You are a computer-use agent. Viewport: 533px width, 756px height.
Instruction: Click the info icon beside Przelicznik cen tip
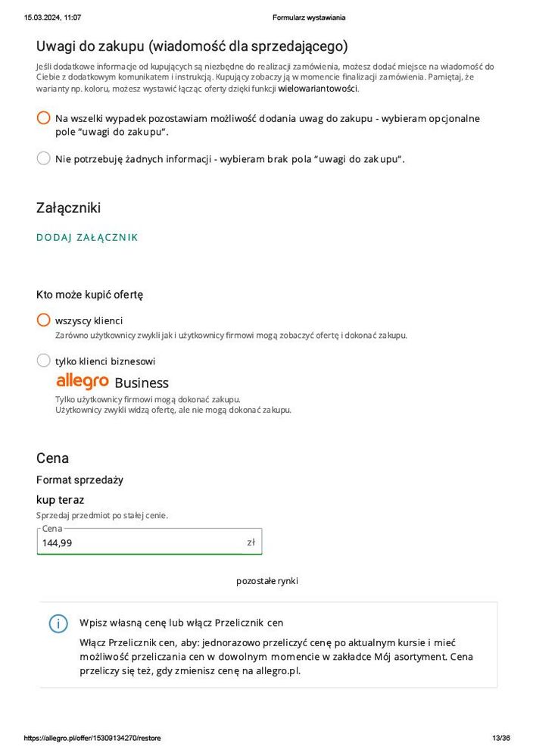click(58, 623)
